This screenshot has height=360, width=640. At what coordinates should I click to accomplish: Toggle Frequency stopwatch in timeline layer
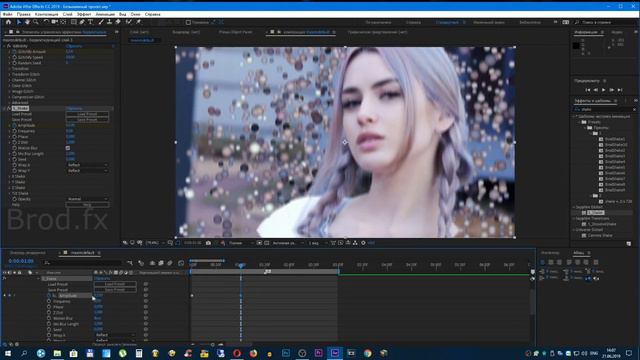49,301
